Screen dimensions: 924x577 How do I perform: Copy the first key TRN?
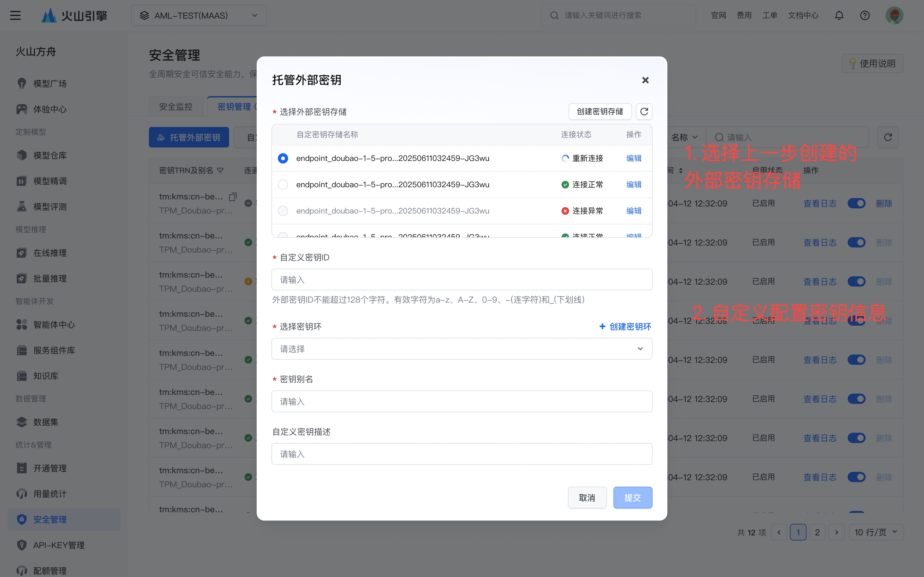coord(233,197)
